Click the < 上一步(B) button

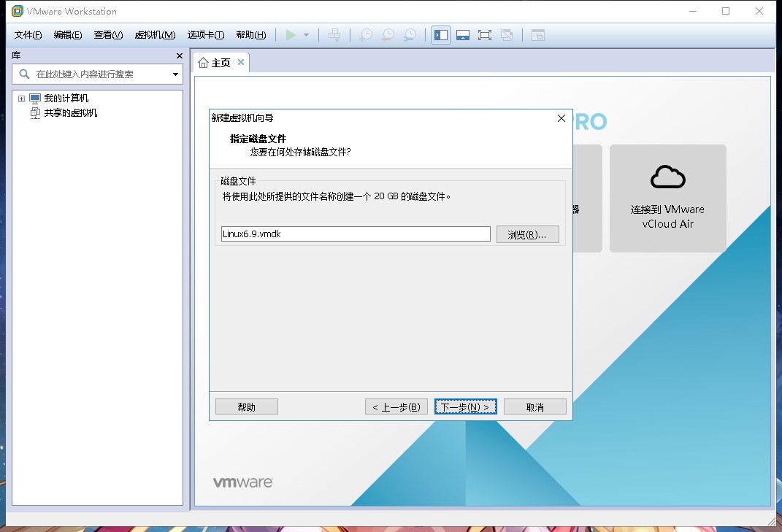point(396,407)
